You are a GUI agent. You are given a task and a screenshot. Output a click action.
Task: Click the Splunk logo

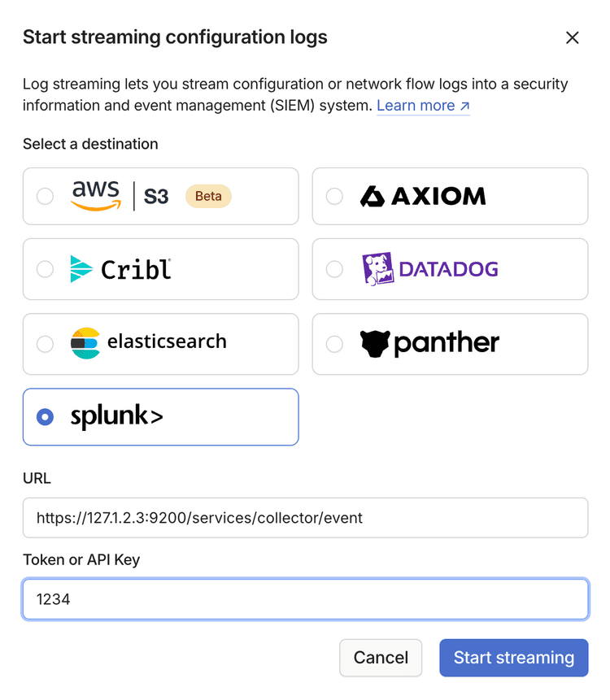coord(116,416)
